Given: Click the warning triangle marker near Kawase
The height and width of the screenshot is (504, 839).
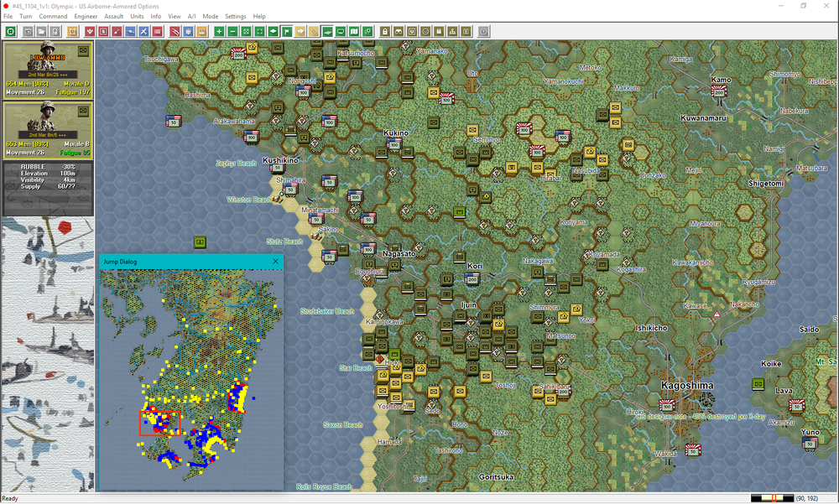Looking at the screenshot, I should pyautogui.click(x=717, y=314).
